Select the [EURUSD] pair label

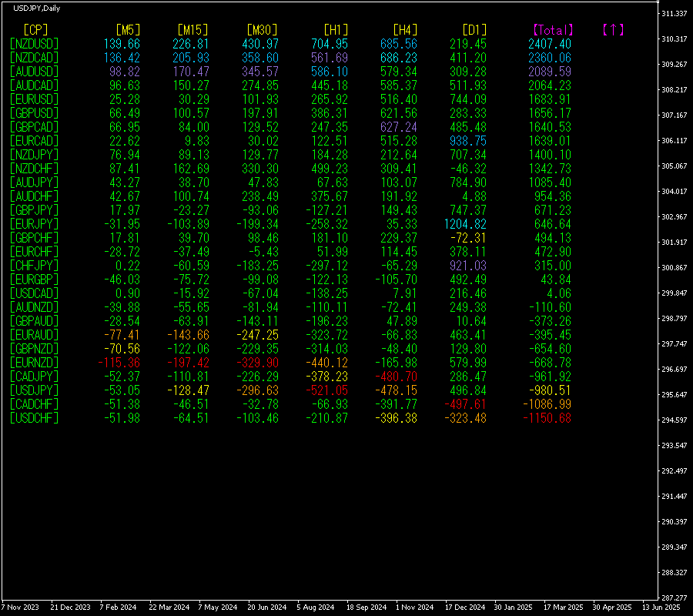(34, 99)
